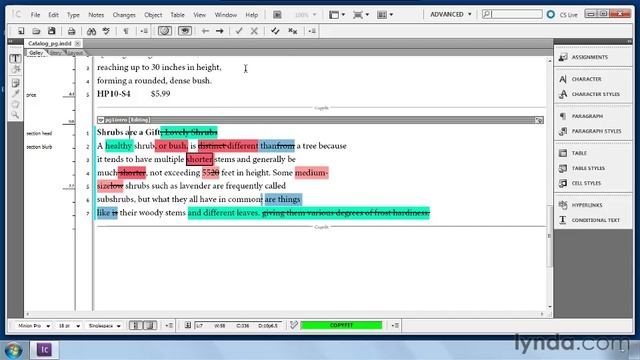Open the zoom level 100% dropdown

pos(305,15)
